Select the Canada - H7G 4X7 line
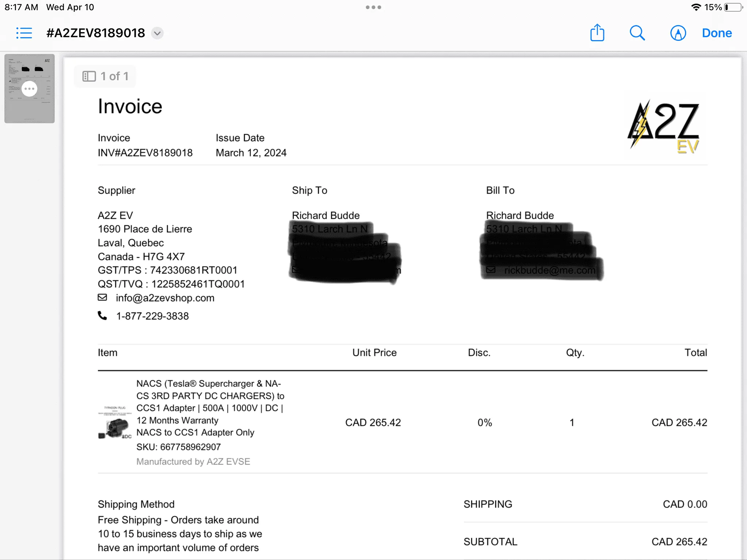 coord(141,257)
